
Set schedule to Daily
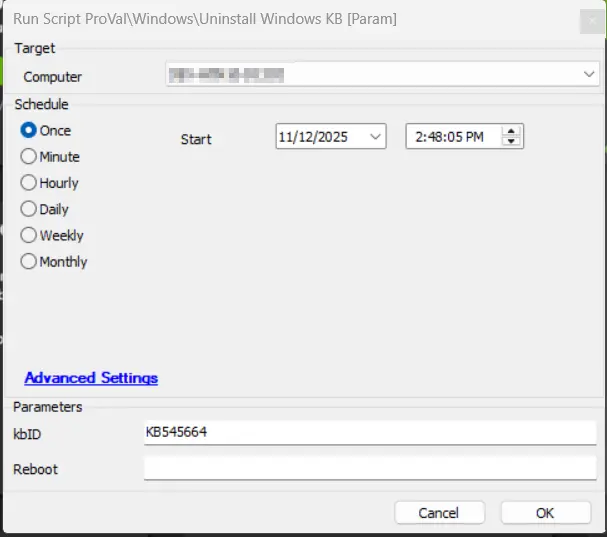[29, 209]
